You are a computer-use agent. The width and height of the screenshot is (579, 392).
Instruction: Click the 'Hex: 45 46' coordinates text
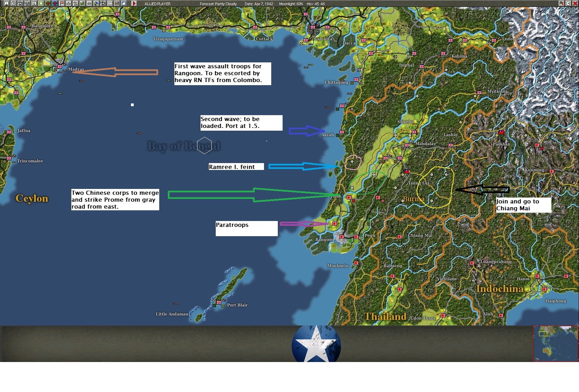(x=316, y=4)
